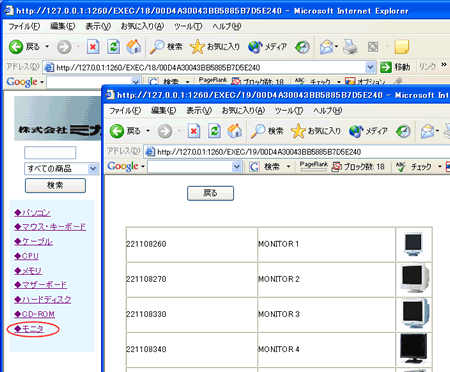Open Mail icon dropdown arrow in rear window
The width and height of the screenshot is (450, 372).
[336, 47]
